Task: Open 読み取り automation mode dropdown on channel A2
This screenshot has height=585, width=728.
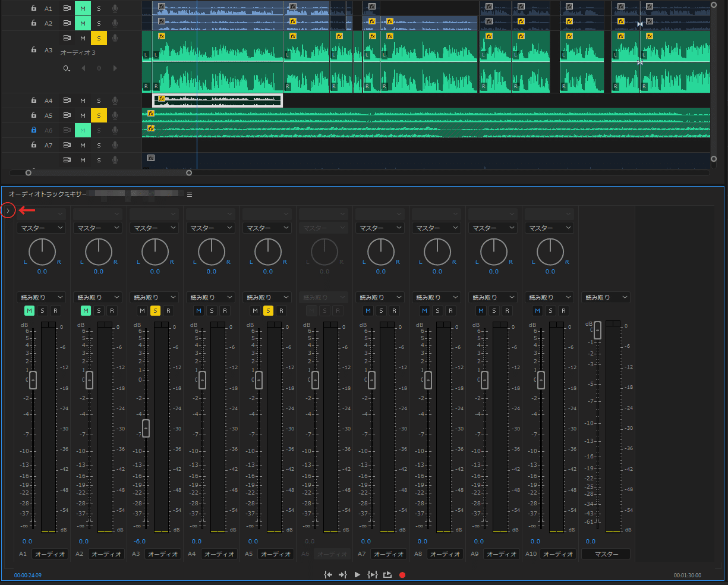Action: [98, 297]
